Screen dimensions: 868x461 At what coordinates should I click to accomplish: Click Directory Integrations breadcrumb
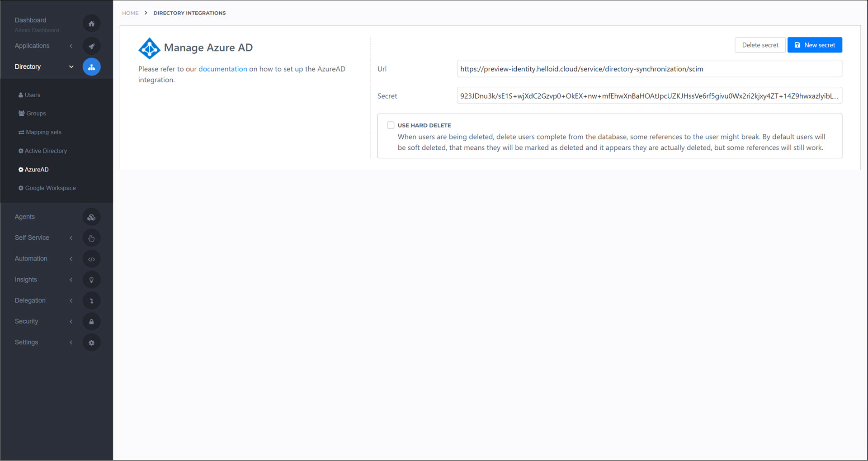tap(189, 13)
